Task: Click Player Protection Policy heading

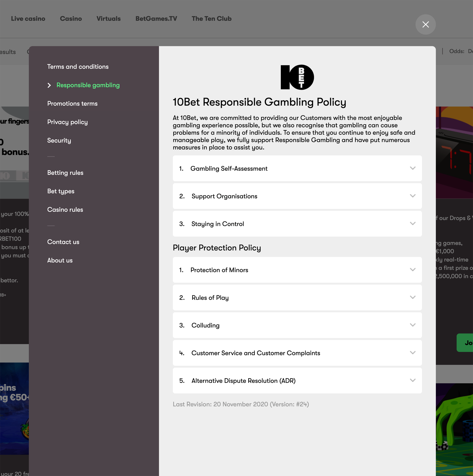Action: (x=217, y=248)
